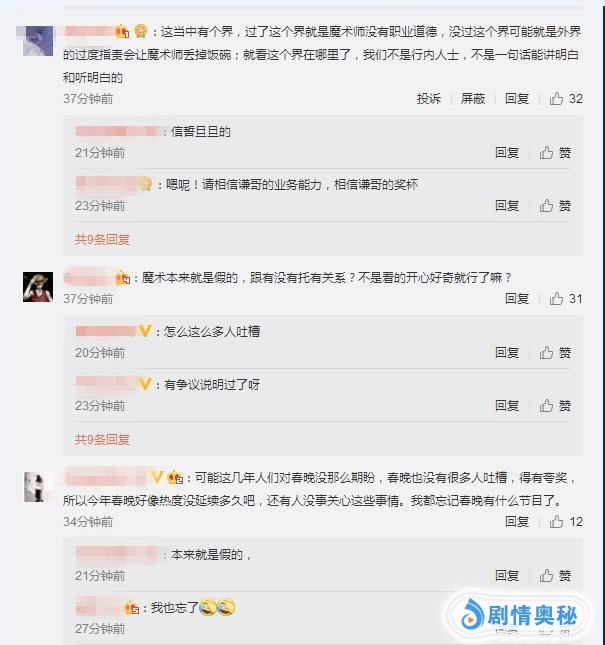The height and width of the screenshot is (645, 605).
Task: Open the Luffy straw hat avatar profile
Action: click(x=38, y=287)
